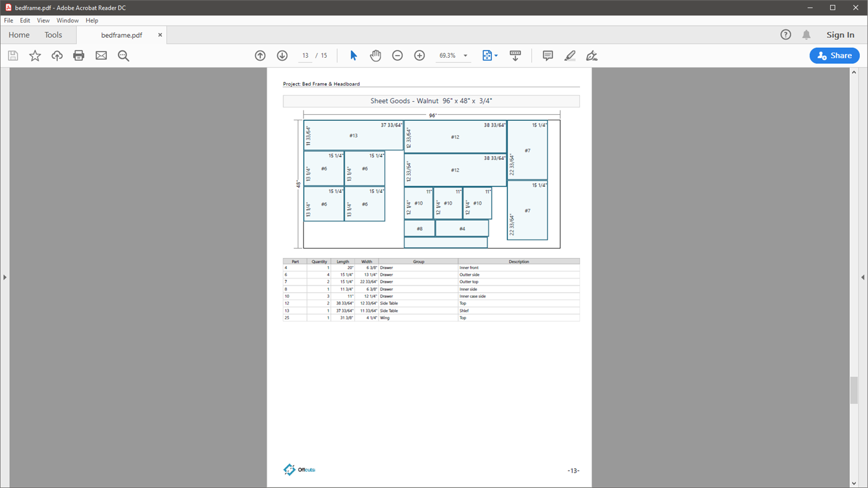
Task: Click the current page number field
Action: tap(305, 56)
